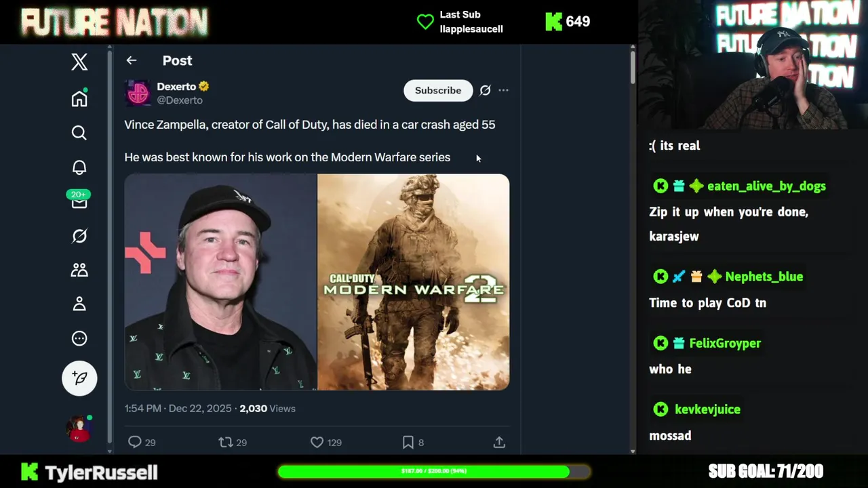Open Dexerto's profile name link

pyautogui.click(x=176, y=86)
